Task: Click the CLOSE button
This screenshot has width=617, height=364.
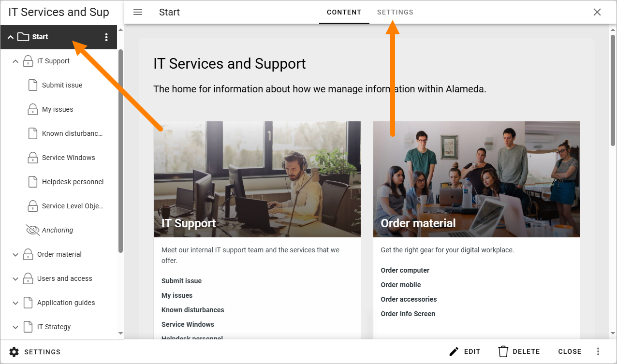Action: [x=570, y=351]
